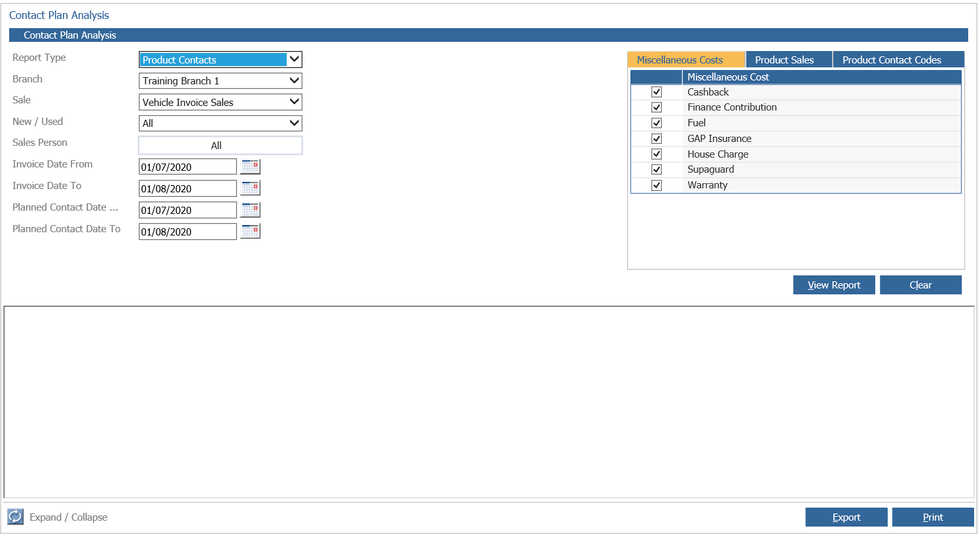Click the Clear button
The image size is (980, 539).
[x=920, y=285]
